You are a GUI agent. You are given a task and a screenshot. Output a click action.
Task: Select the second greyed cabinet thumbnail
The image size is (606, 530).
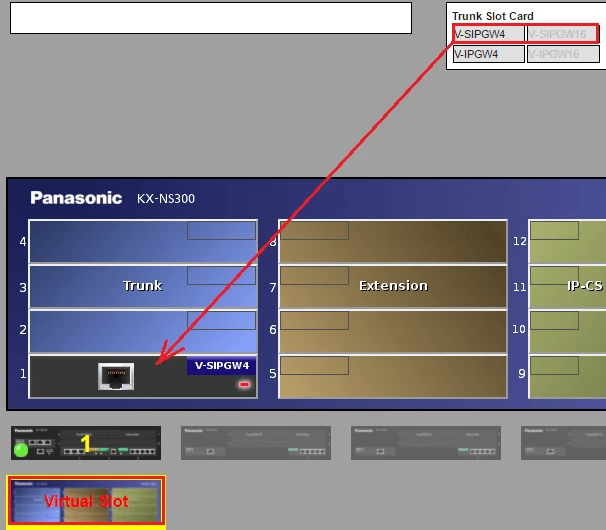255,443
